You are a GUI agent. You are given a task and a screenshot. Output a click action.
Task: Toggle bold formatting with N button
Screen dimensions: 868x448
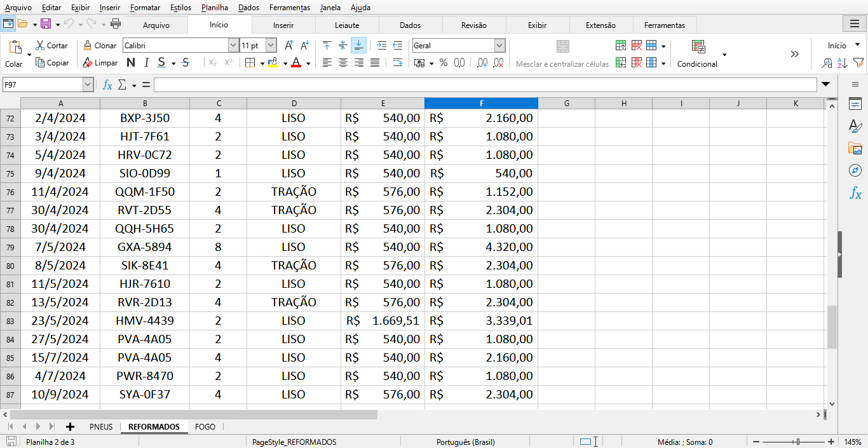131,63
